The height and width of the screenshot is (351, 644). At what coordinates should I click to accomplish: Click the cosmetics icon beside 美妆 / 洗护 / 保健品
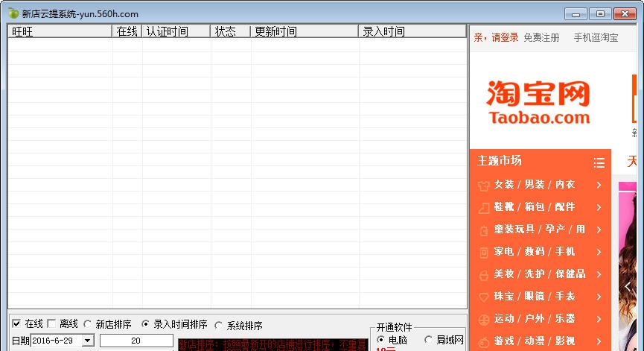pyautogui.click(x=484, y=274)
